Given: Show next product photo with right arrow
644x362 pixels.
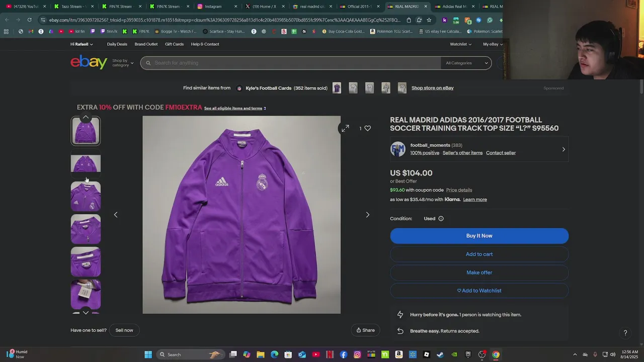Looking at the screenshot, I should click(x=367, y=215).
